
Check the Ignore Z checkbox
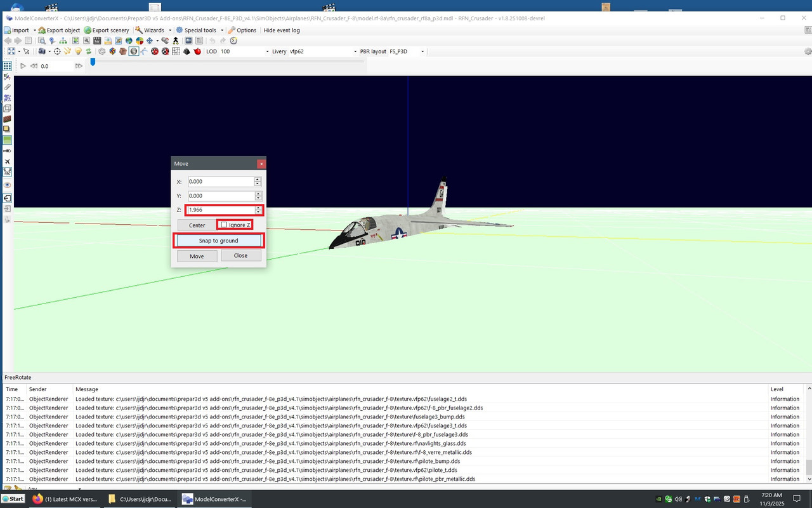(225, 224)
